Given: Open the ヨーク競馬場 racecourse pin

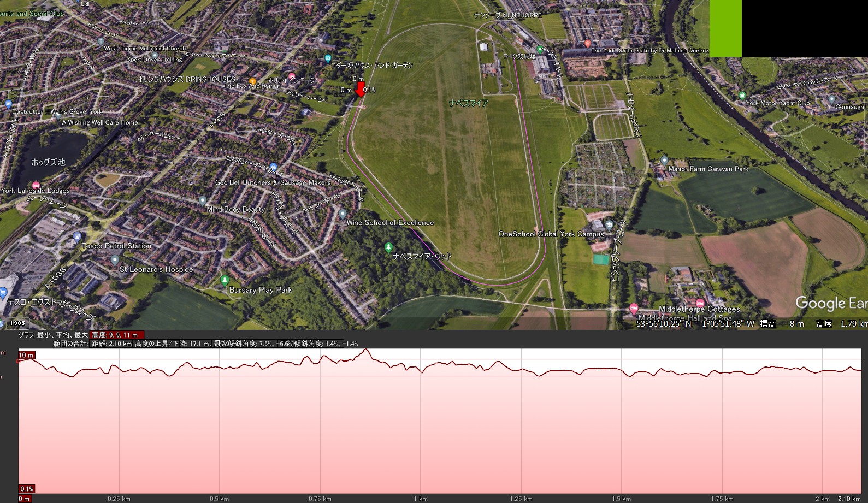Looking at the screenshot, I should 540,50.
